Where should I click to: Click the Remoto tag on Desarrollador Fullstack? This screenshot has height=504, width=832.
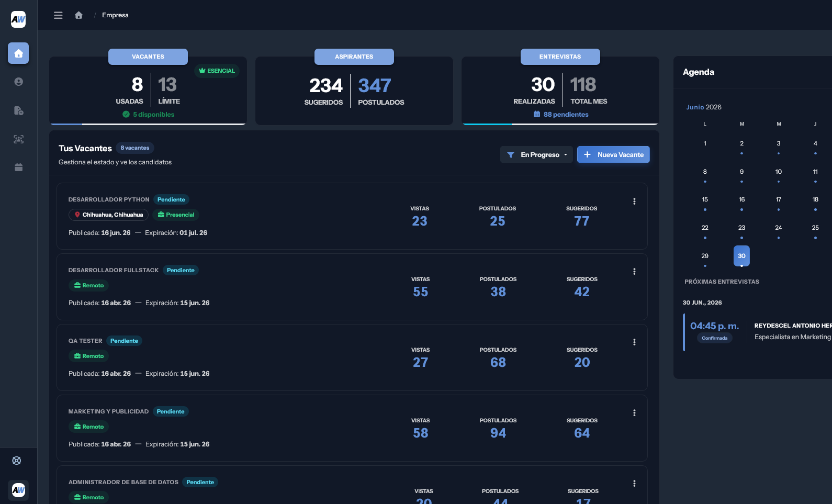pos(88,286)
